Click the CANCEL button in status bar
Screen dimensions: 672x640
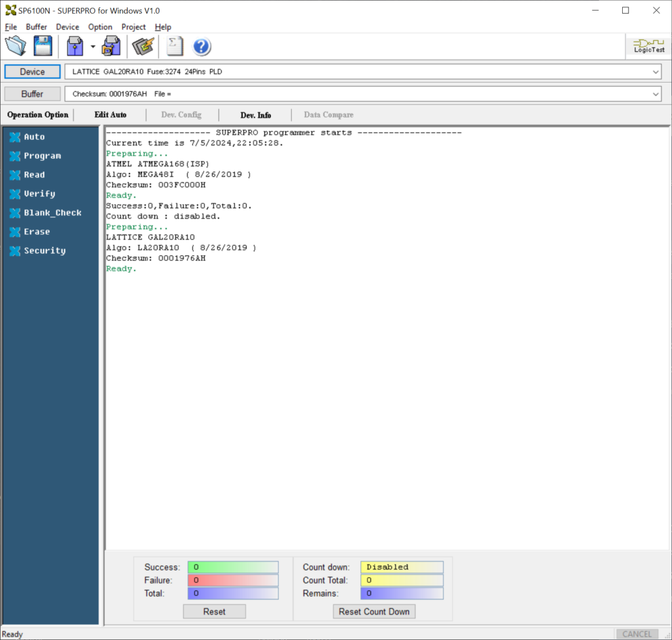coord(637,633)
